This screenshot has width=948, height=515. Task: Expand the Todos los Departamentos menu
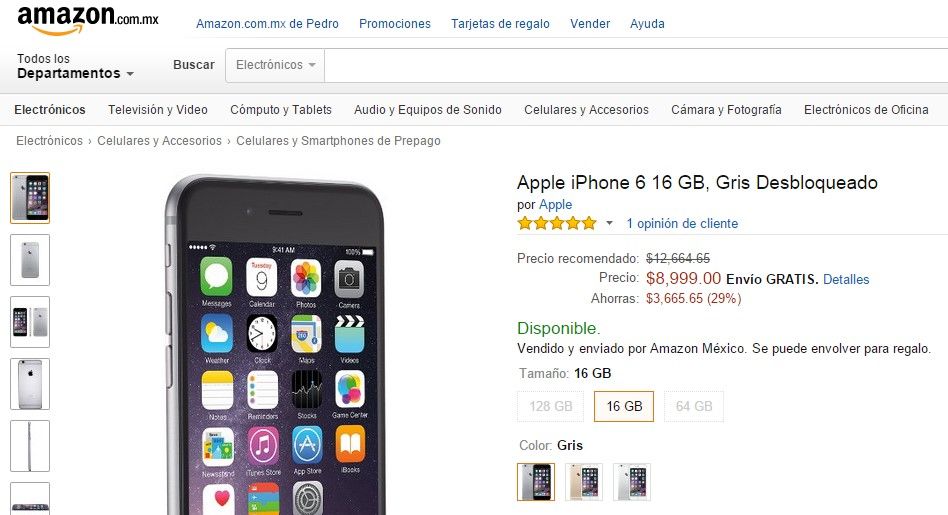coord(75,66)
